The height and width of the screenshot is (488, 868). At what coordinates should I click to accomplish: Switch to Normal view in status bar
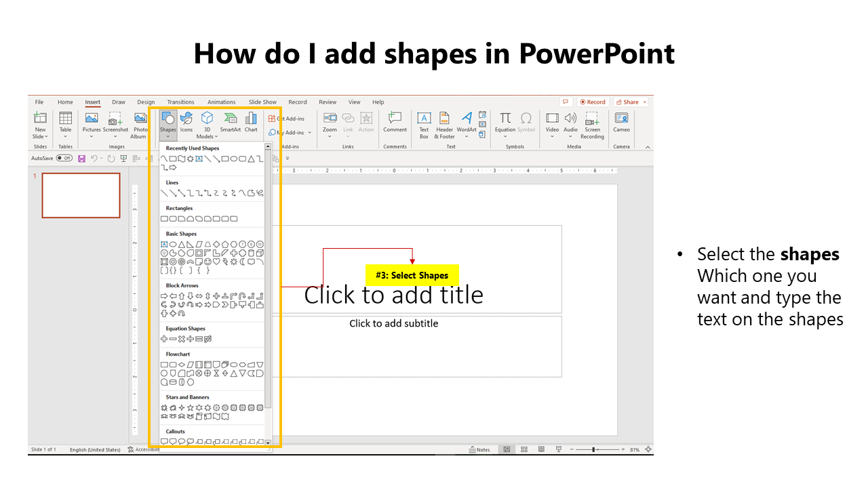pos(507,449)
